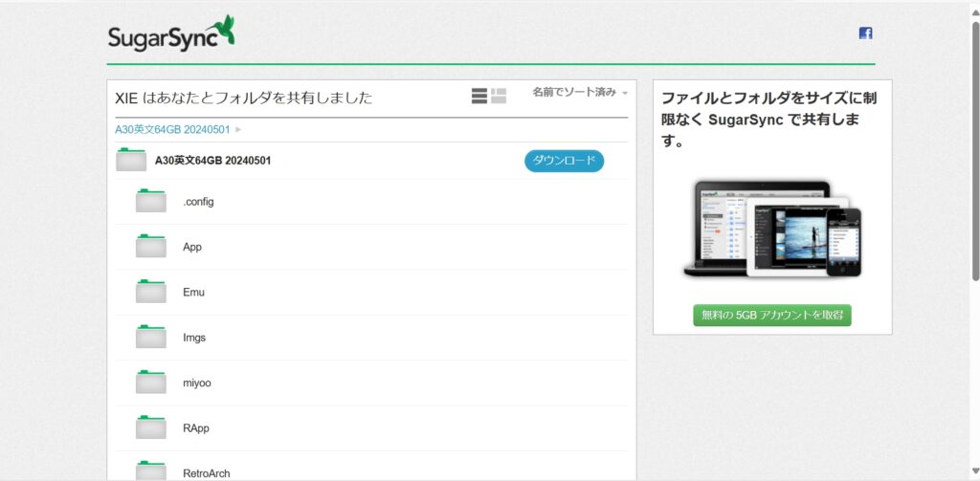Open the Emu folder icon
The image size is (980, 481).
[x=150, y=292]
